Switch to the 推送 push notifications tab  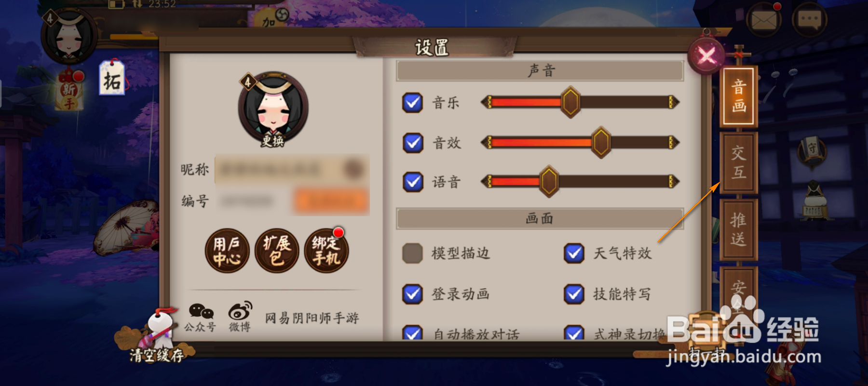coord(738,230)
